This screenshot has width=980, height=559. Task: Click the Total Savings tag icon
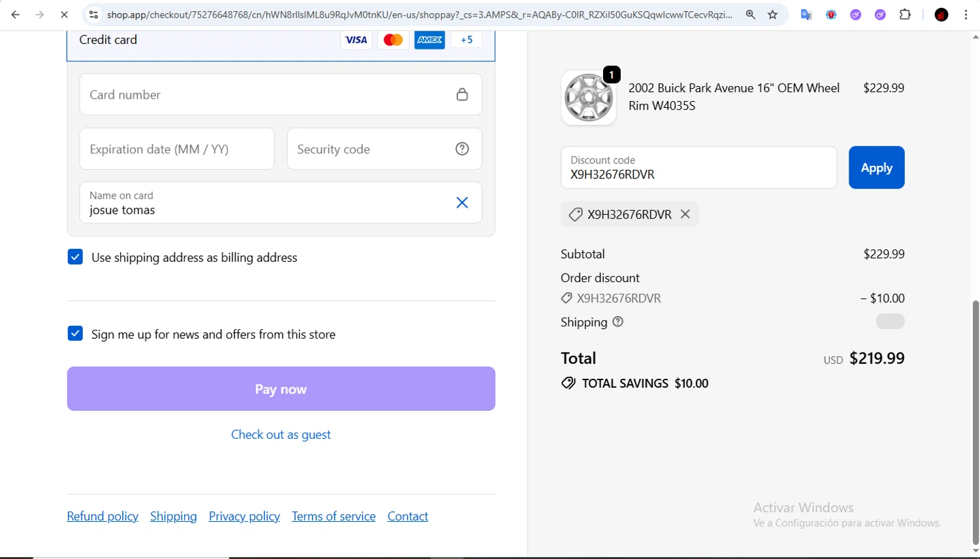[568, 383]
